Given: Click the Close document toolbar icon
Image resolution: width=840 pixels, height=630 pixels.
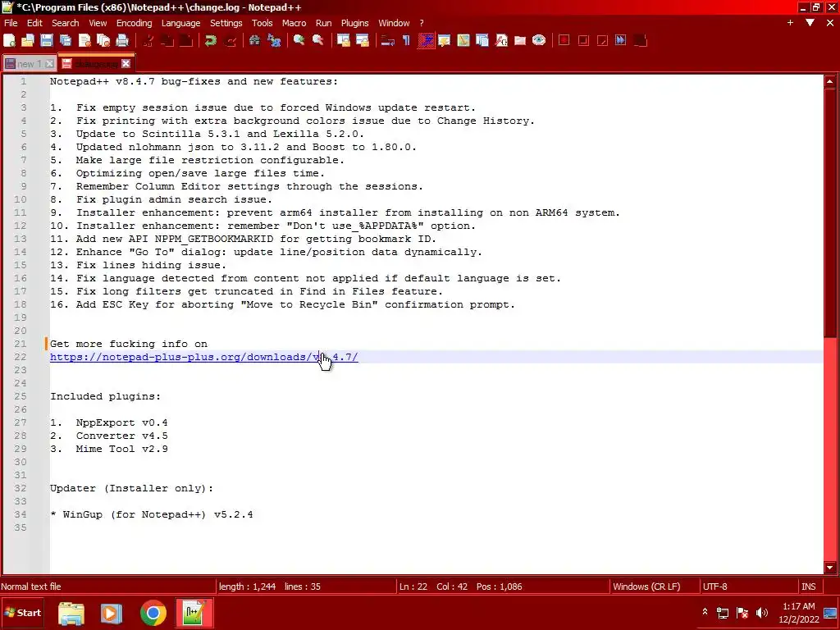Looking at the screenshot, I should point(84,40).
